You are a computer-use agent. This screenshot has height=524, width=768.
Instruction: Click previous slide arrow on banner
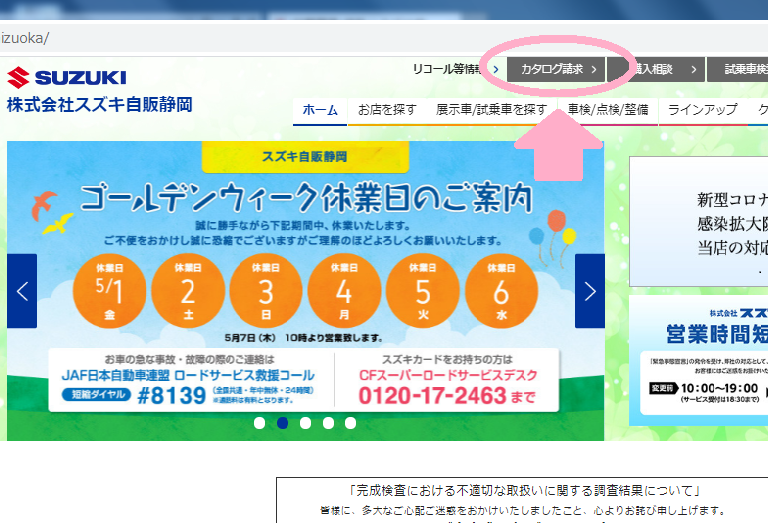click(22, 291)
